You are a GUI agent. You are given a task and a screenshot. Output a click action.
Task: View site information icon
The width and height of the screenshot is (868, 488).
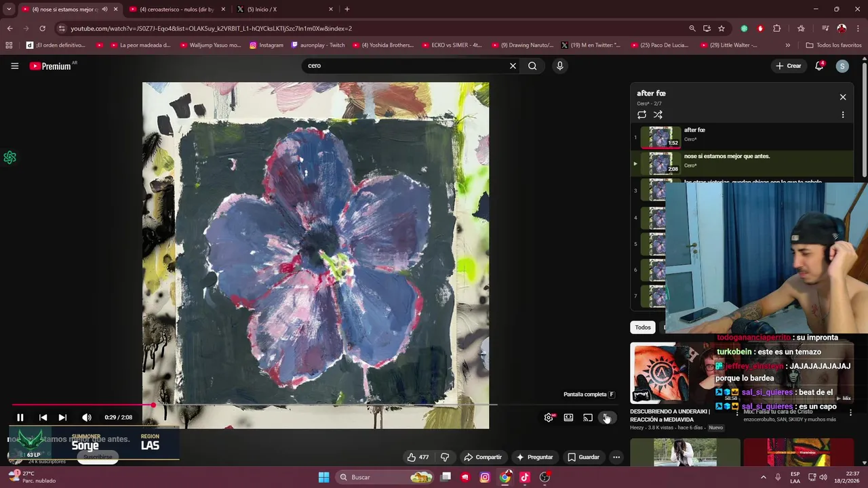point(62,28)
